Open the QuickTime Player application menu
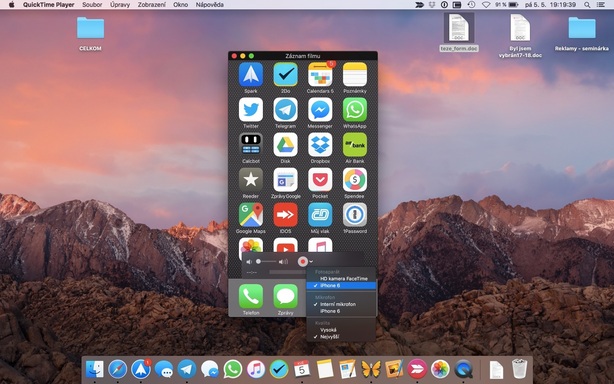614x384 pixels. [49, 5]
